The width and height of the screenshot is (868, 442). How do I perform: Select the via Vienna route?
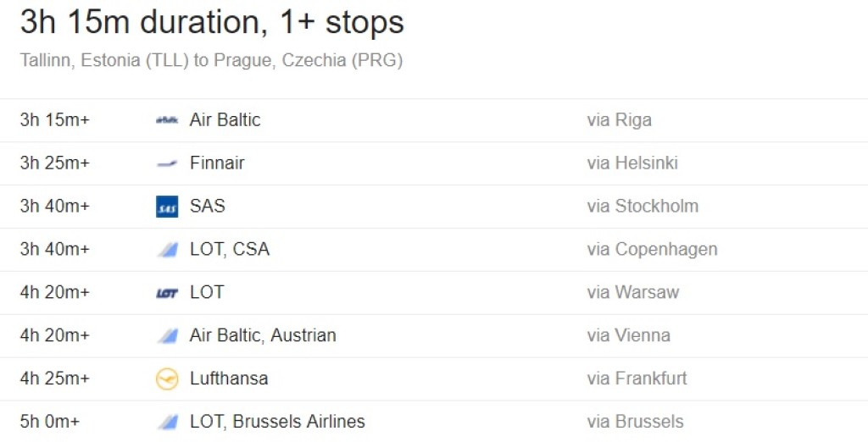click(x=628, y=336)
